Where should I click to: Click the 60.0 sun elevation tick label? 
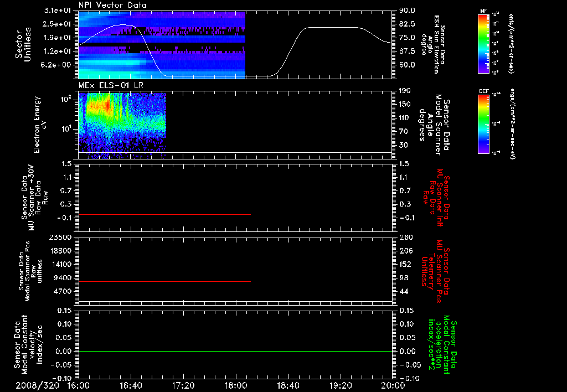407,65
